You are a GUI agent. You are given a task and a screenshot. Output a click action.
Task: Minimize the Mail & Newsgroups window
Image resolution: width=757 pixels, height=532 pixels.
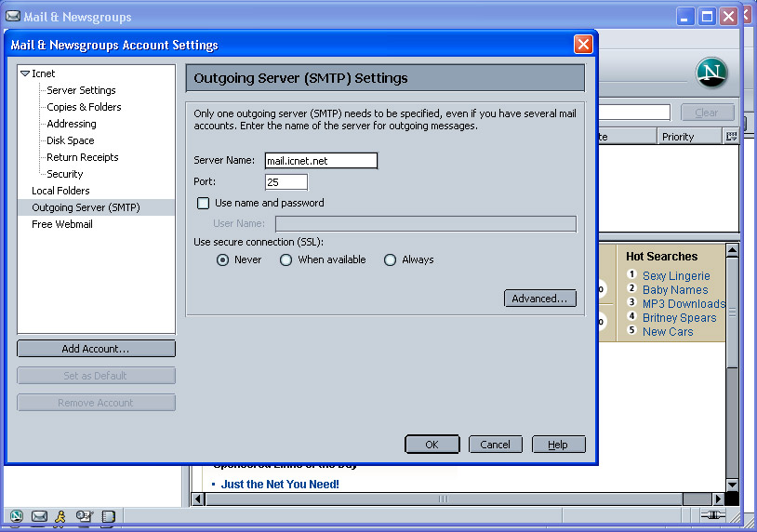[x=684, y=17]
